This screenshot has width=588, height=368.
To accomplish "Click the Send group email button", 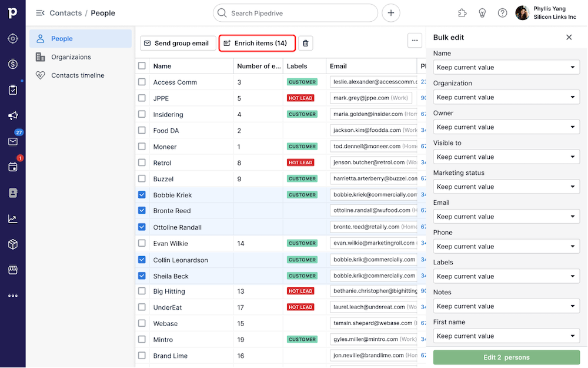I will click(x=178, y=43).
